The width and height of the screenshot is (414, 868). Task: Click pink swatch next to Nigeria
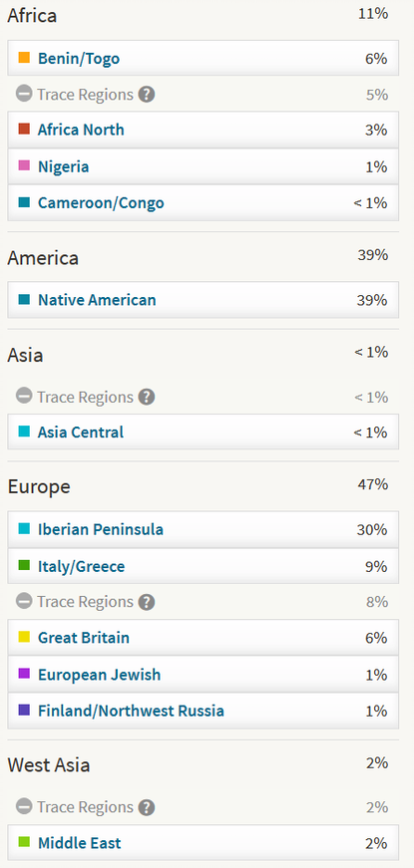coord(24,165)
